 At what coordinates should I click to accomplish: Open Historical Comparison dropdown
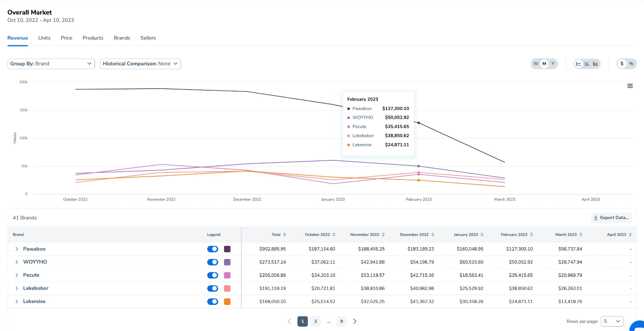[x=140, y=64]
